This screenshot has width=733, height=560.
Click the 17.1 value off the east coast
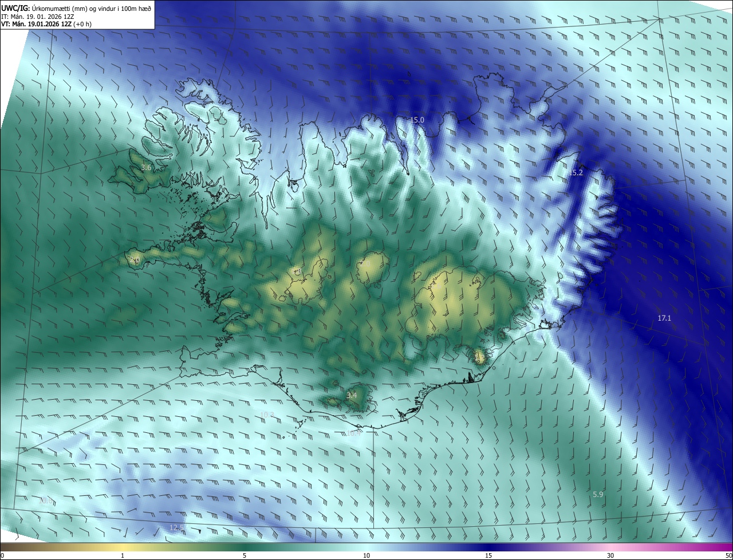664,318
